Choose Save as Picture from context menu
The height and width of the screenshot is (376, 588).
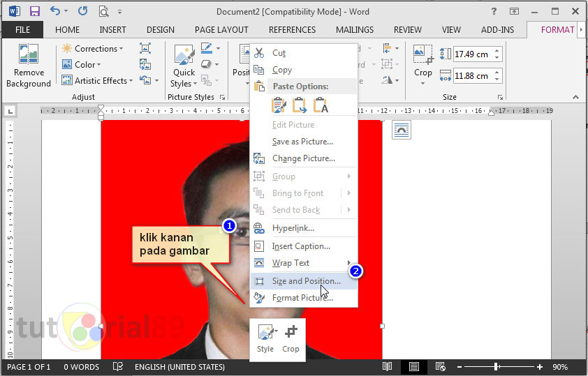[x=304, y=142]
